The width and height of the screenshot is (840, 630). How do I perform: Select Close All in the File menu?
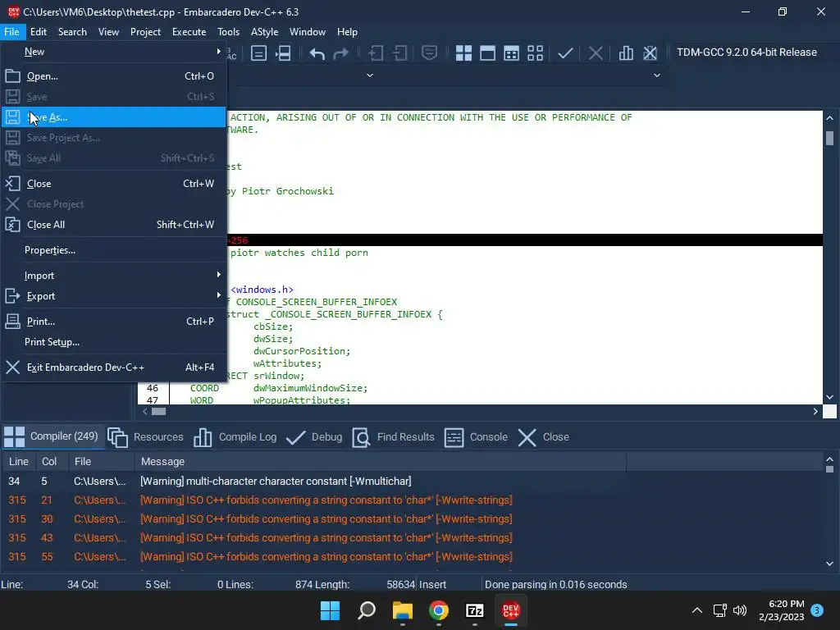coord(113,225)
